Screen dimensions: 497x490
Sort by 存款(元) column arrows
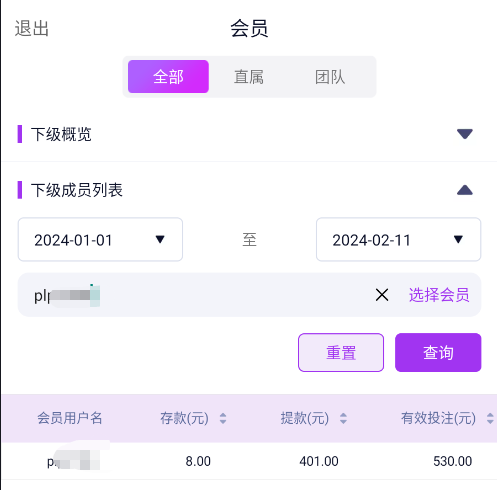coord(223,418)
